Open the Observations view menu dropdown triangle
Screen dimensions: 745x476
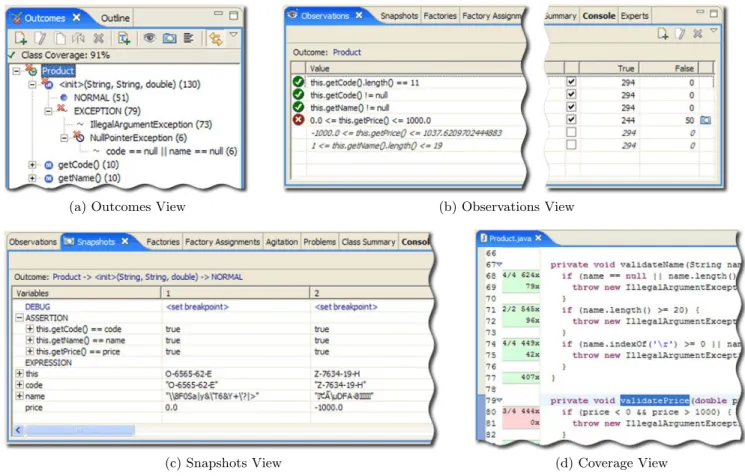coord(714,30)
